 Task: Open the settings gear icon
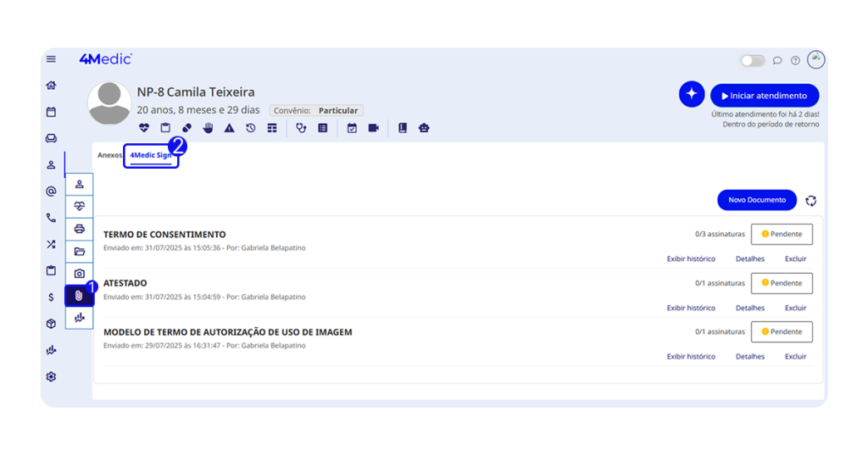point(51,377)
